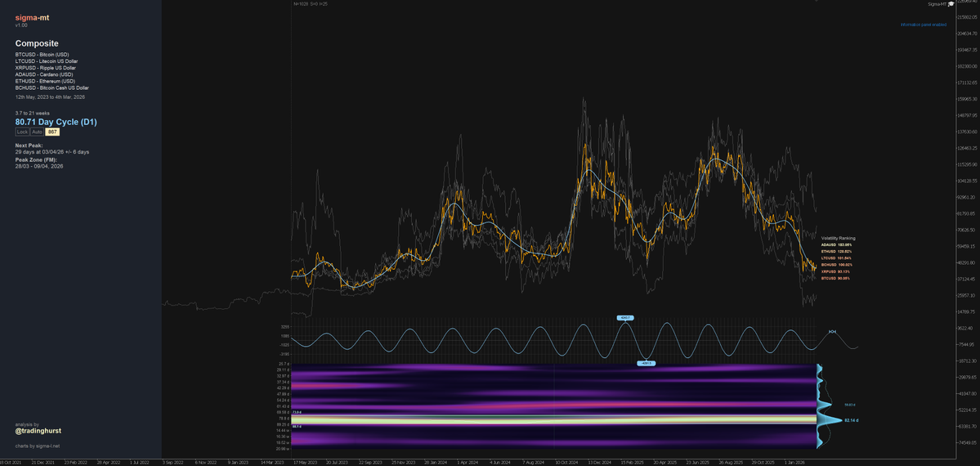This screenshot has width=980, height=466.
Task: Click the bright 80-day band in the heatmap
Action: pos(553,419)
